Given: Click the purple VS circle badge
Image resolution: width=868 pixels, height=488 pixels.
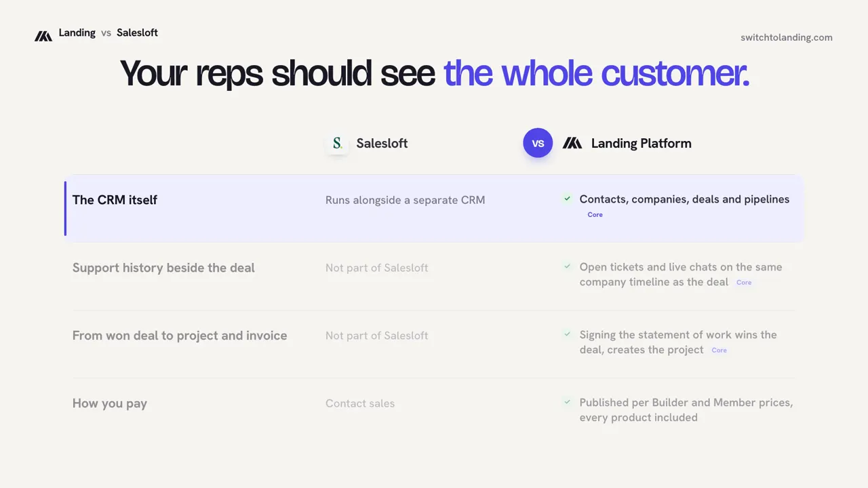Looking at the screenshot, I should 538,143.
